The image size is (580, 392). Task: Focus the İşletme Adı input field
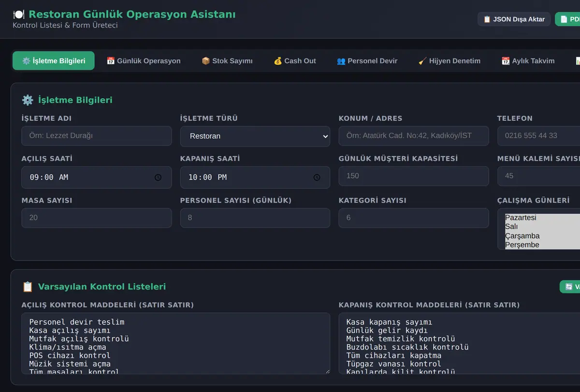coord(97,136)
